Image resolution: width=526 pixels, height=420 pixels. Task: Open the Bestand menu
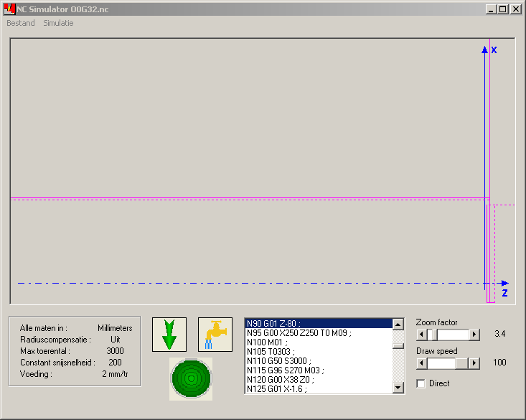(x=21, y=23)
